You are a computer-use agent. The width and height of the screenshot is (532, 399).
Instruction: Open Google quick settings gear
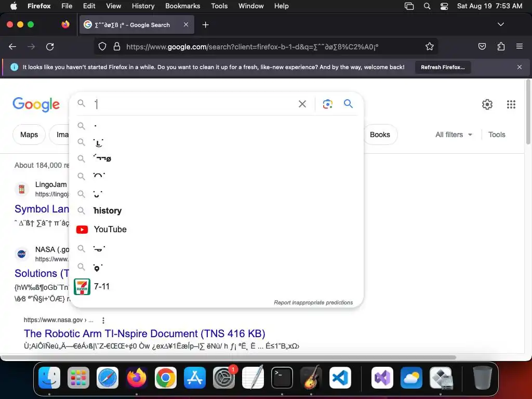[487, 104]
